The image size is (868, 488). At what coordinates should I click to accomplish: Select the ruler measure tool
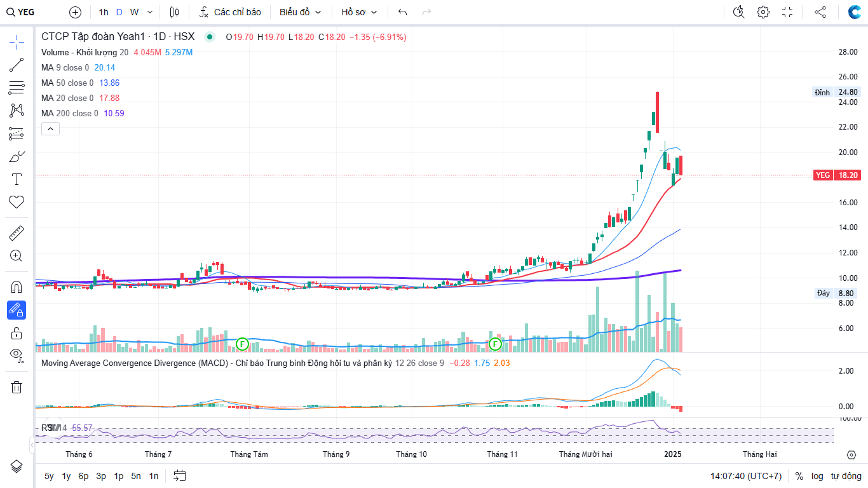[x=17, y=233]
